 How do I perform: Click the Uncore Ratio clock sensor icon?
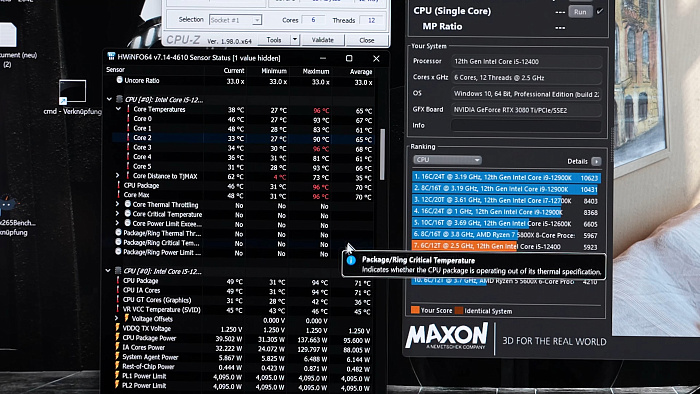click(x=119, y=80)
